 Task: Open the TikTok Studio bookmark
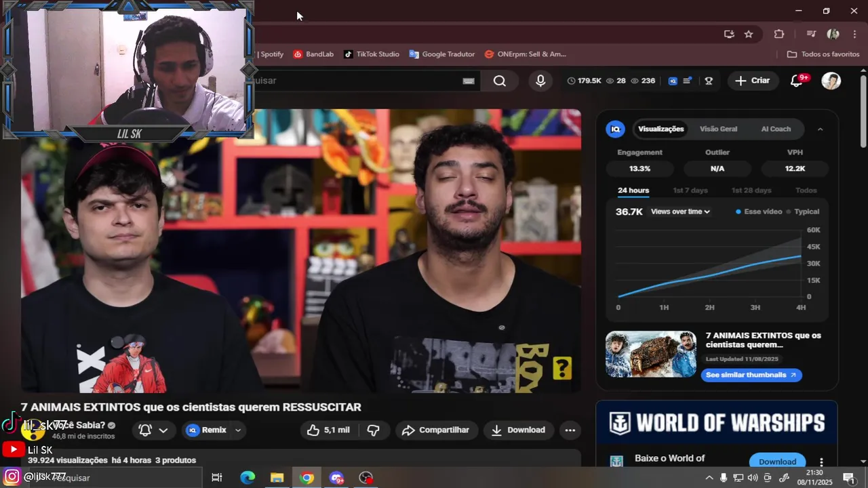tap(372, 54)
